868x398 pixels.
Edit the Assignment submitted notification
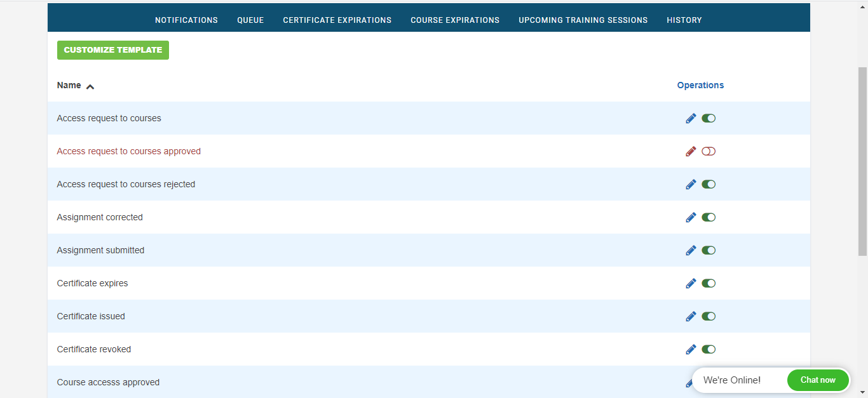point(691,250)
